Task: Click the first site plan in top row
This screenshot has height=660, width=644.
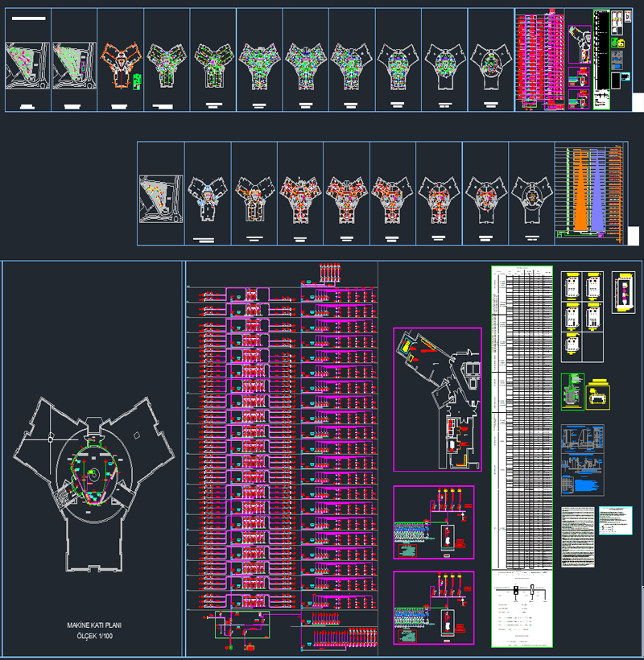Action: [x=27, y=64]
